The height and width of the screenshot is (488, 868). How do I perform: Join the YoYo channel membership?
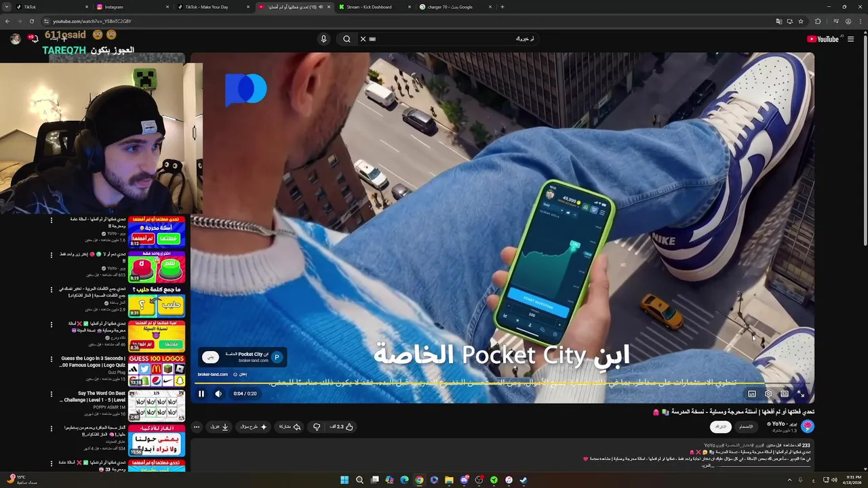[x=746, y=426]
